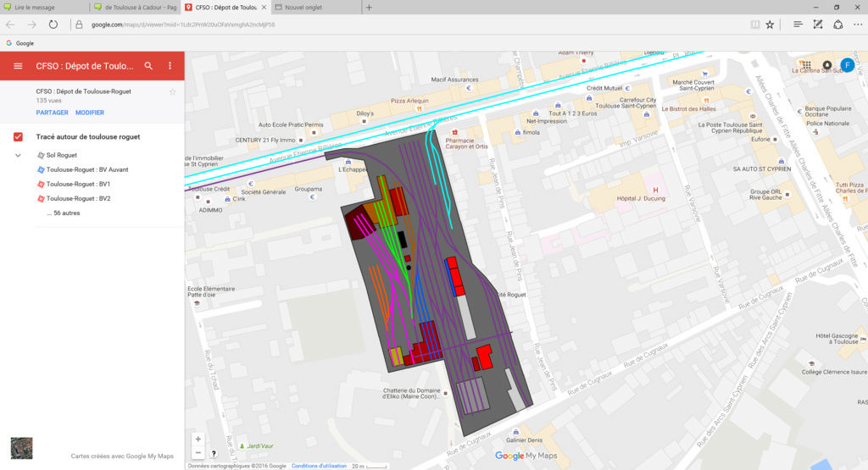Click Société Générale bank marker
Image resolution: width=868 pixels, height=470 pixels.
[251, 184]
